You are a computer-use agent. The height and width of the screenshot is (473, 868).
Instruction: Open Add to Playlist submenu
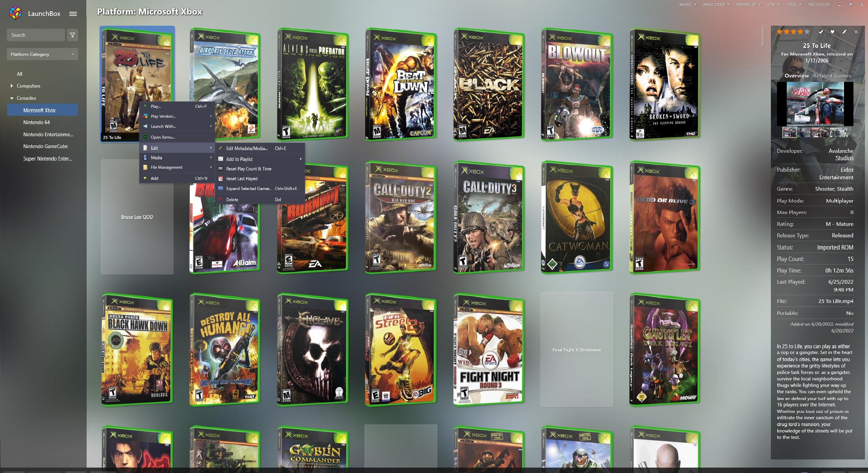(x=260, y=159)
